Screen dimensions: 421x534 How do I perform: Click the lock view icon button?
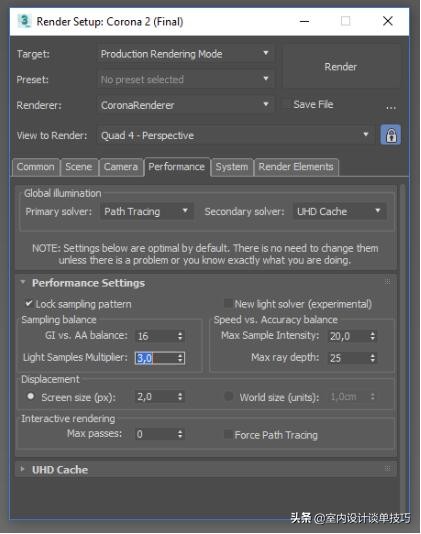point(390,135)
